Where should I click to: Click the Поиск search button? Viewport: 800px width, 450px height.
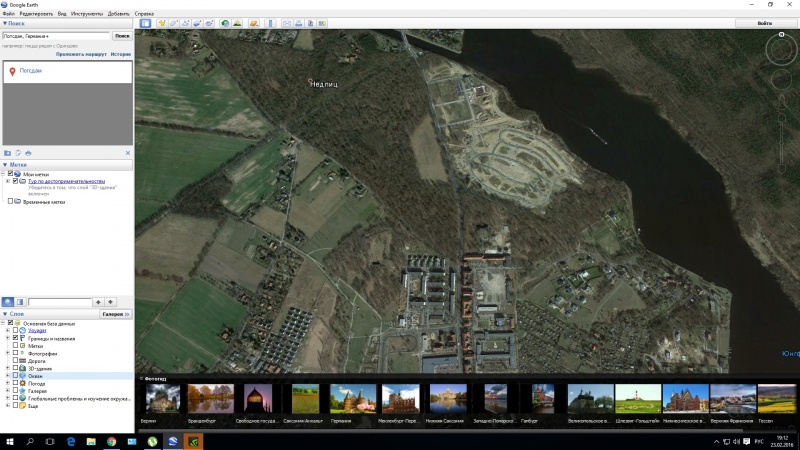[x=122, y=36]
